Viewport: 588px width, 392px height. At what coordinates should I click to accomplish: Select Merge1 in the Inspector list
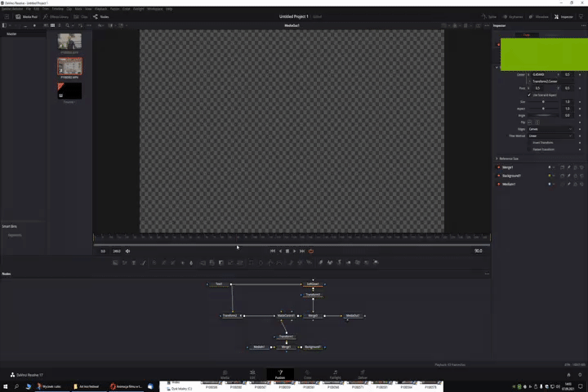pos(508,167)
